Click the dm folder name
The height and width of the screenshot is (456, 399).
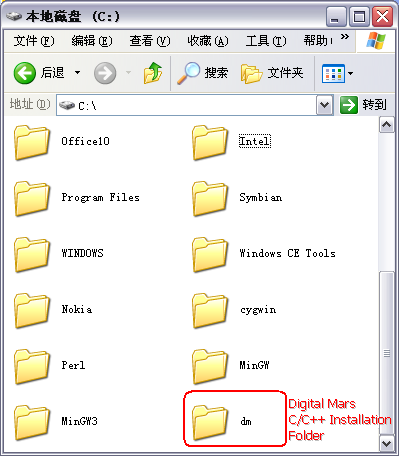pyautogui.click(x=246, y=421)
